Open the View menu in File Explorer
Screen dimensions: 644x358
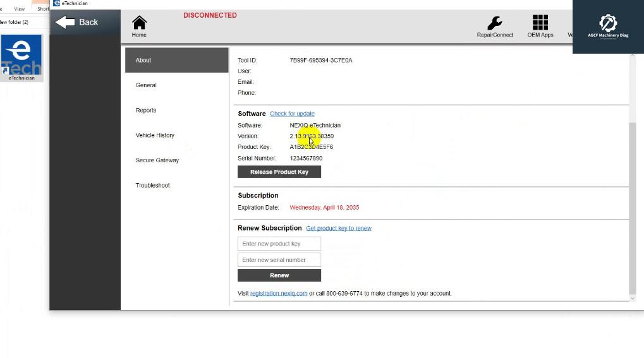coord(20,9)
